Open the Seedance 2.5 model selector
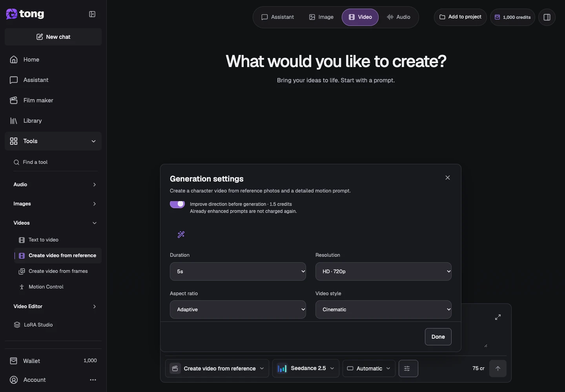Screen dimensions: 565x392 coord(306,368)
